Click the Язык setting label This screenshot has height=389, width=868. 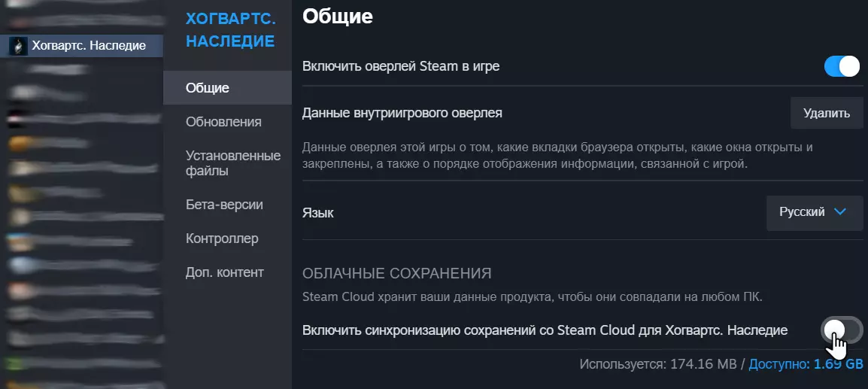(317, 213)
